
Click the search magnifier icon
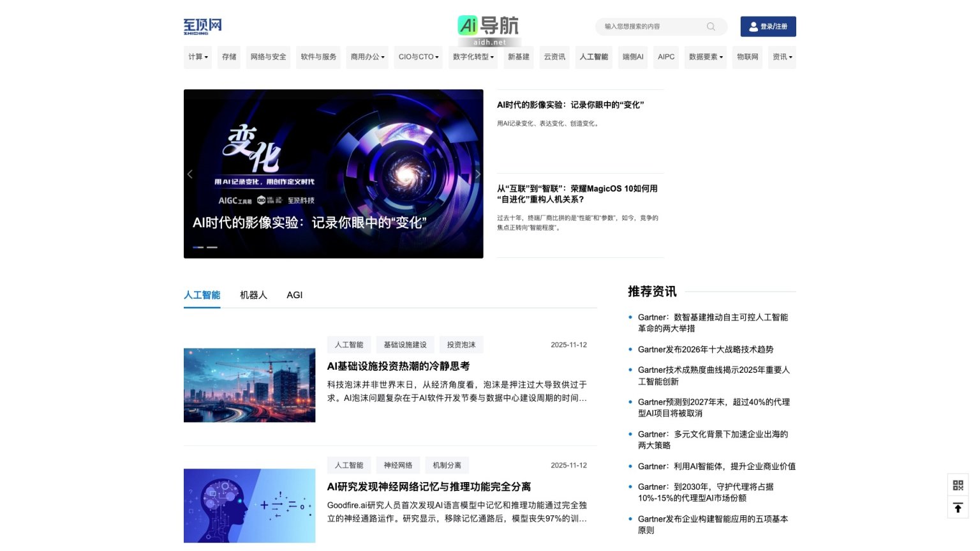(711, 27)
